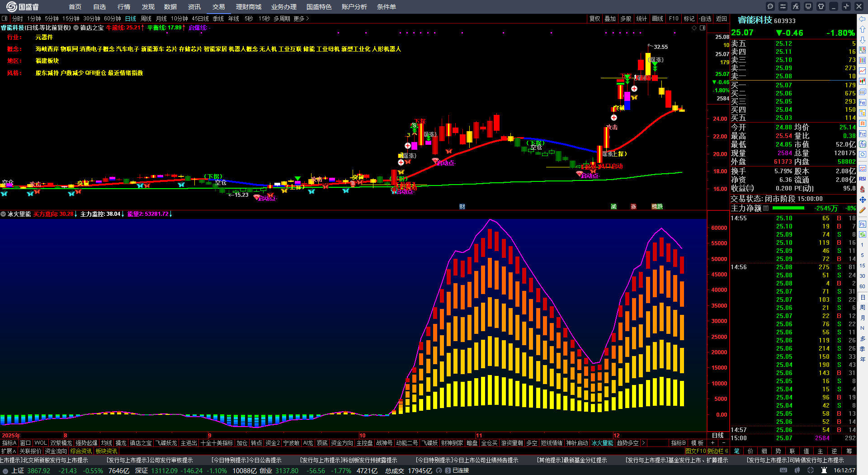This screenshot has height=475, width=868.
Task: Click the down arrow sidebar icon
Action: click(863, 40)
